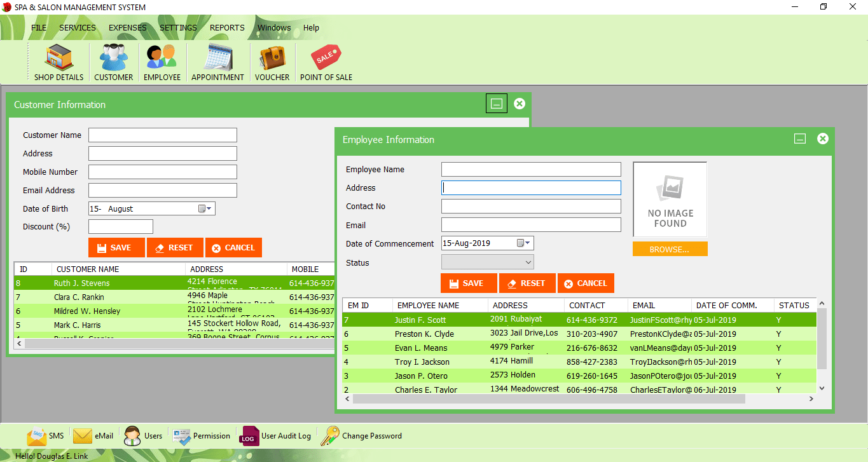868x462 pixels.
Task: Browse for an employee image
Action: coord(670,249)
